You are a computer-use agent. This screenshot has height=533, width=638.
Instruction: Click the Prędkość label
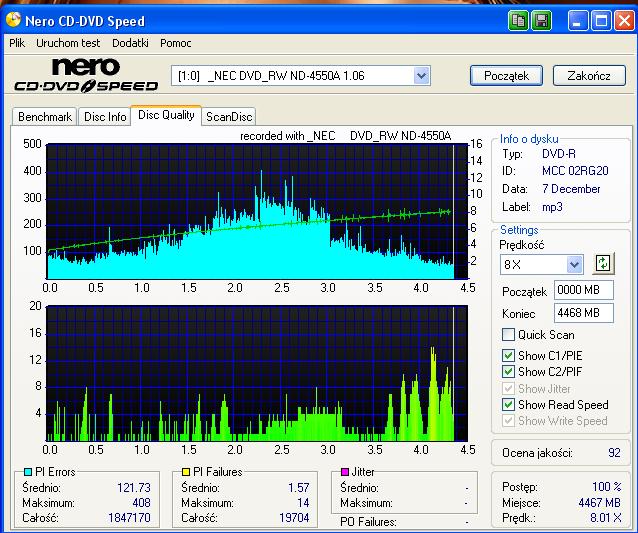521,245
